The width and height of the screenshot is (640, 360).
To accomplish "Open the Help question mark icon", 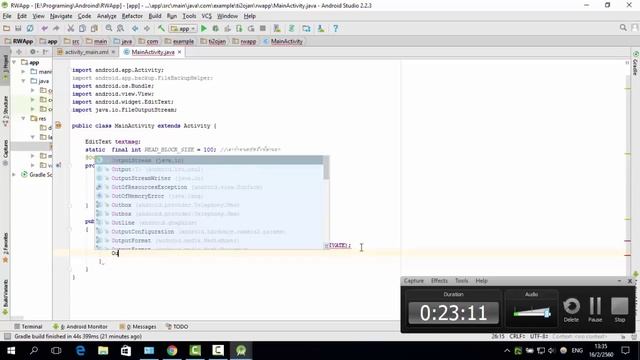I will [x=336, y=28].
